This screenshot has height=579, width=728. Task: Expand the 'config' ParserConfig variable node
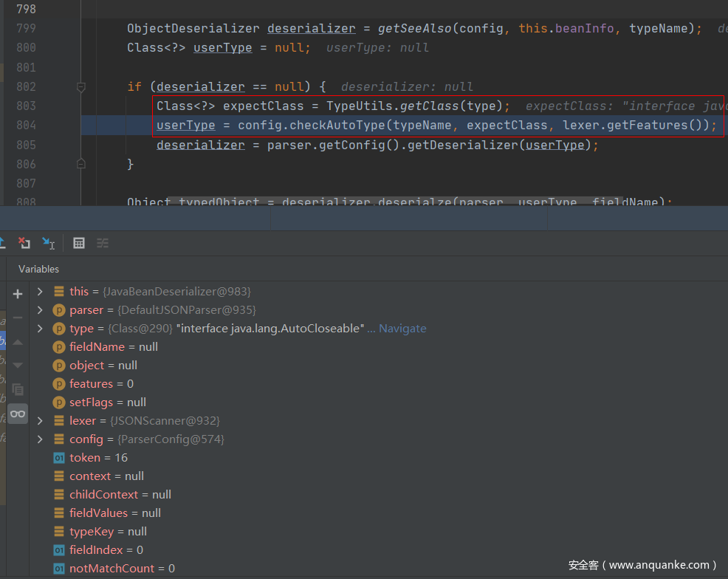pos(40,439)
